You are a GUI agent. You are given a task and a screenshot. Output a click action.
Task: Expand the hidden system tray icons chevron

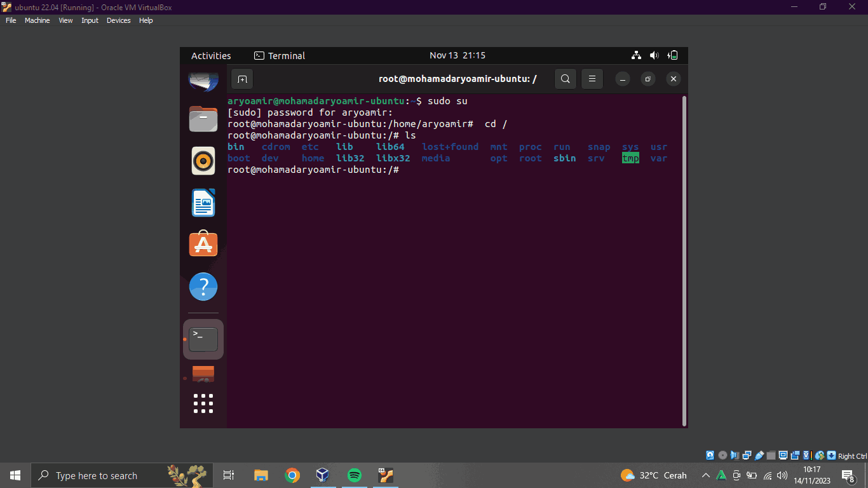(705, 475)
